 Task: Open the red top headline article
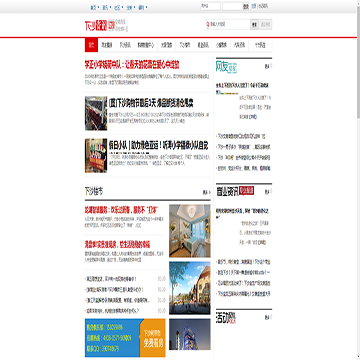pyautogui.click(x=132, y=65)
